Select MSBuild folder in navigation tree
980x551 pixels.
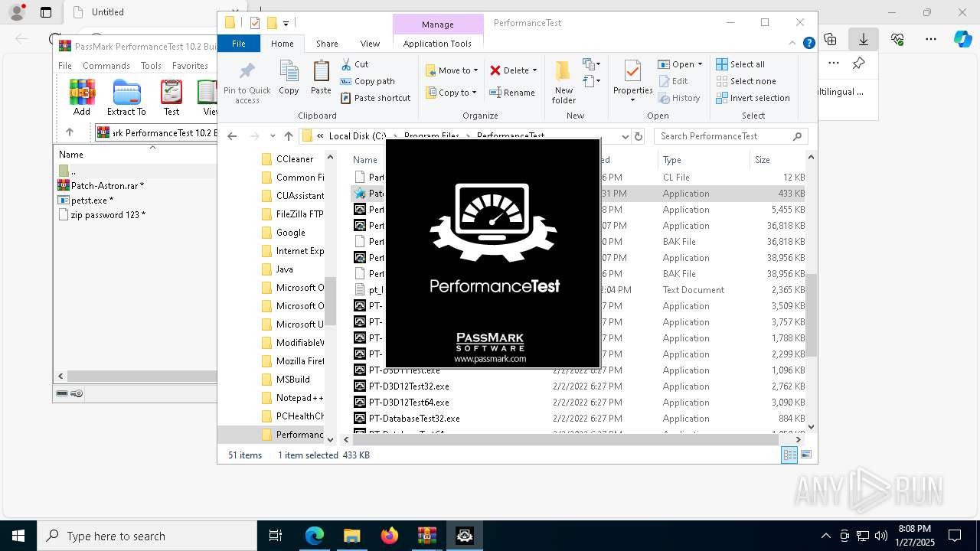(293, 380)
